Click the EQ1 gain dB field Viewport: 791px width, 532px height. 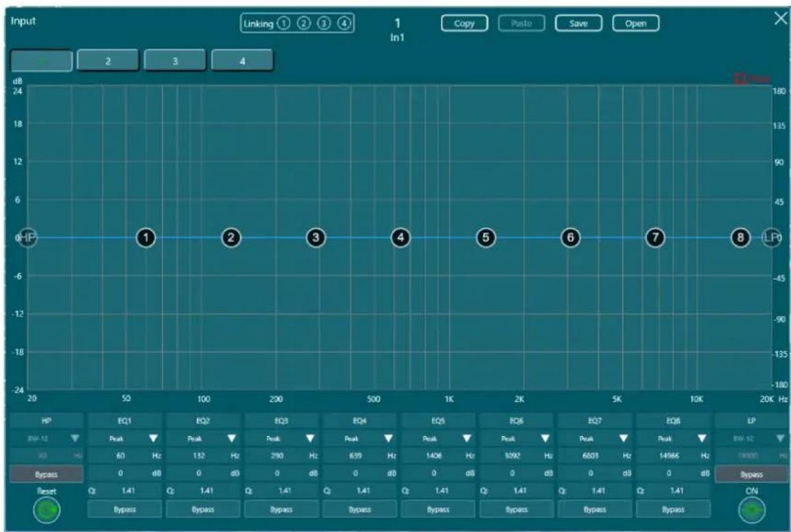click(125, 473)
